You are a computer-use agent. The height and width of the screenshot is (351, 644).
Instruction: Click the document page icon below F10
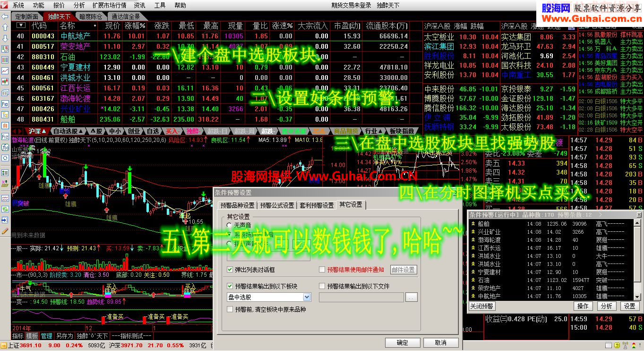click(x=5, y=114)
